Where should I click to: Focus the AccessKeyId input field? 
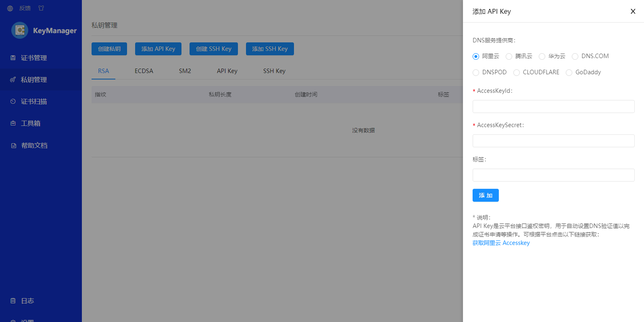coord(553,106)
